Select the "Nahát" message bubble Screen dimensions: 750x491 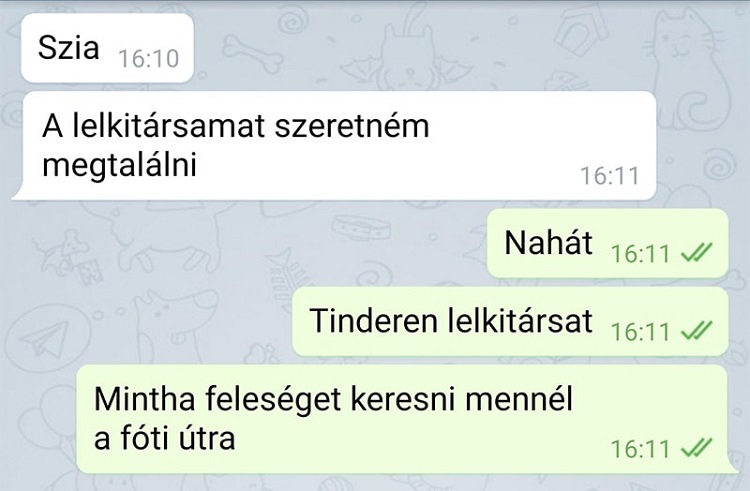pyautogui.click(x=607, y=243)
